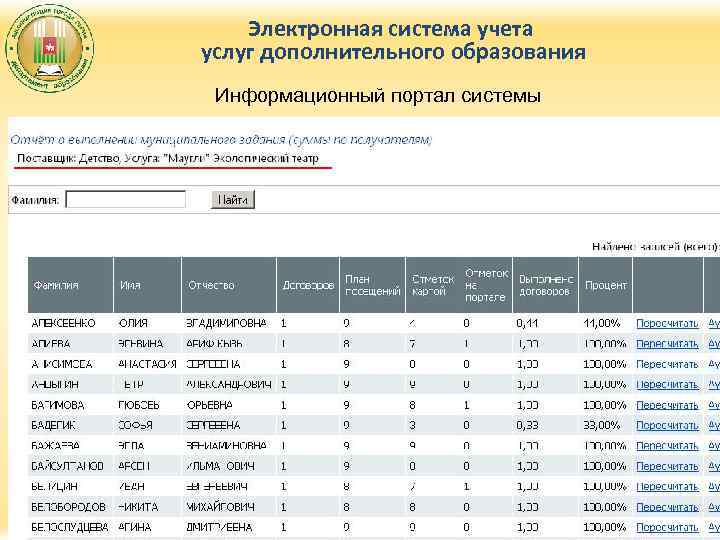Click the Отметок на портале column header
This screenshot has height=540, width=720.
tap(486, 285)
